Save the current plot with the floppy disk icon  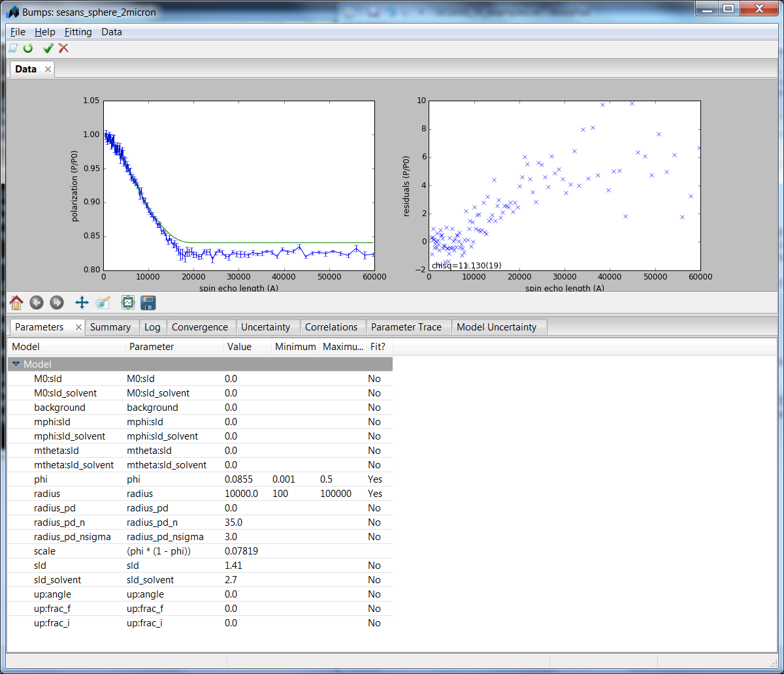pos(148,302)
